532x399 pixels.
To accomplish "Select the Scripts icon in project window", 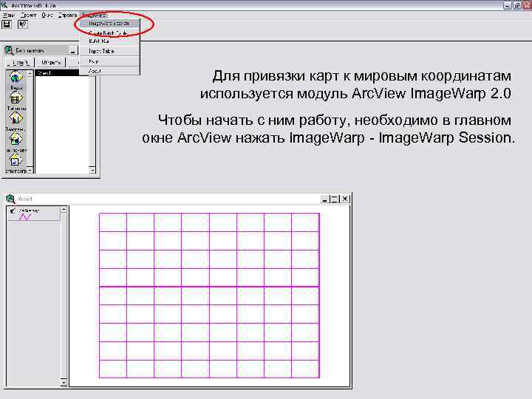I will pyautogui.click(x=16, y=160).
